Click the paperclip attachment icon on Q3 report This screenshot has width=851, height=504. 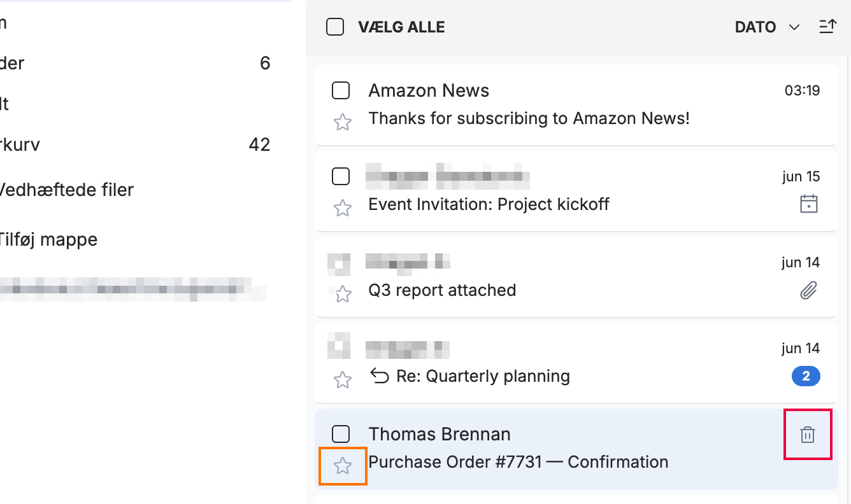pos(808,291)
